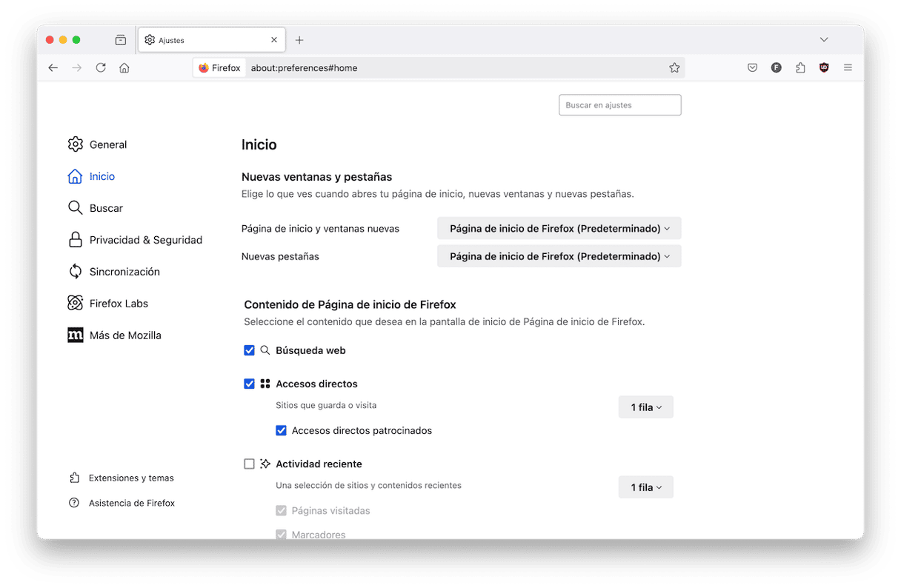Click Contenido de Página de inicio heading
The height and width of the screenshot is (588, 901).
(350, 304)
